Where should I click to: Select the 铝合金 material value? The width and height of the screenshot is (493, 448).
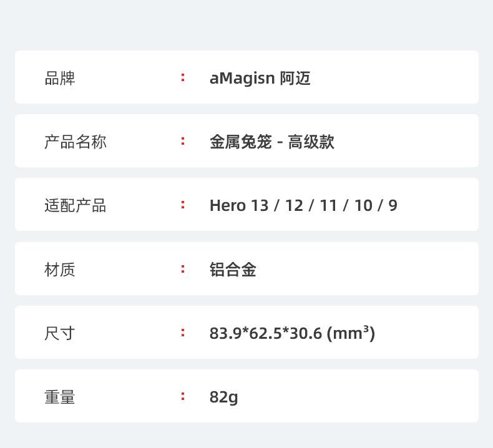click(x=233, y=270)
